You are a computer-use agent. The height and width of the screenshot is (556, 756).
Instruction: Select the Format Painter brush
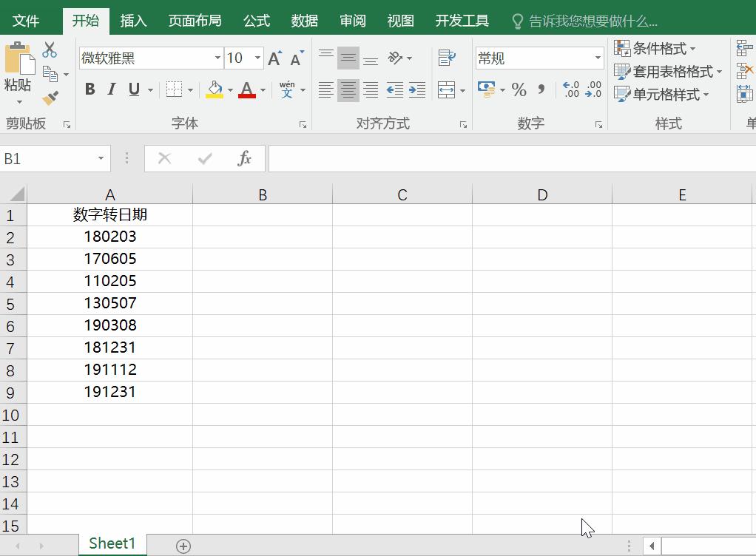[x=50, y=98]
